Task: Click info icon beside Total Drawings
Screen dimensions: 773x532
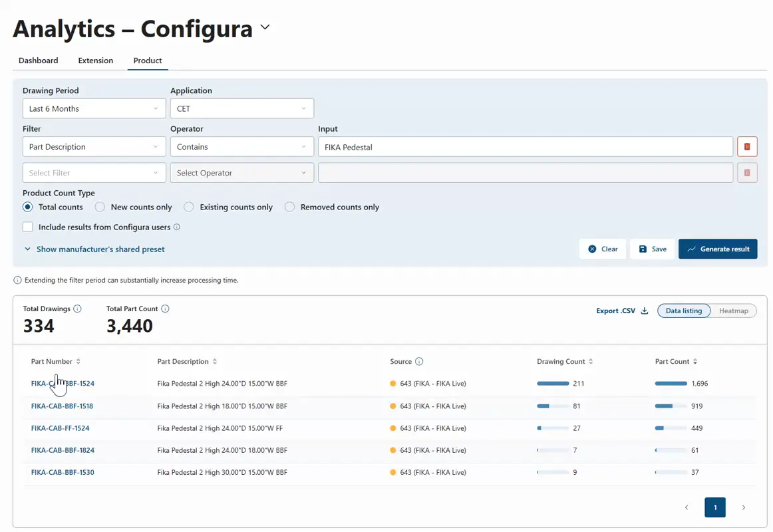Action: [77, 309]
